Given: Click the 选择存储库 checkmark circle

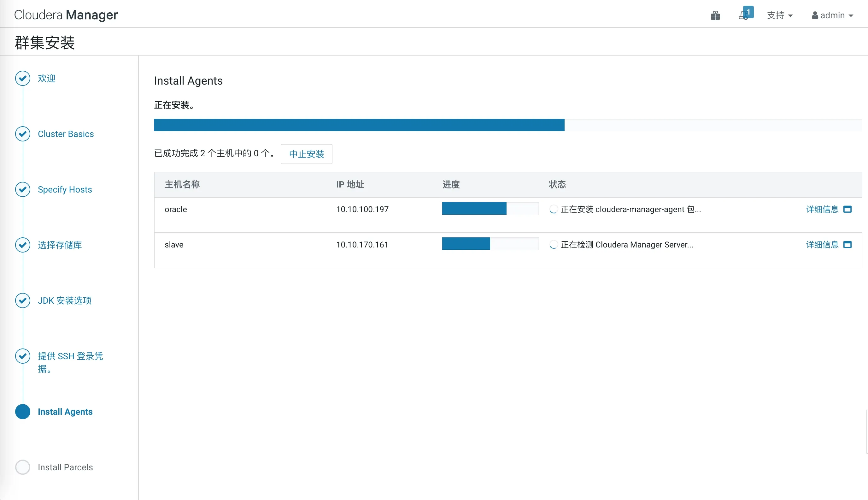Looking at the screenshot, I should [x=23, y=245].
